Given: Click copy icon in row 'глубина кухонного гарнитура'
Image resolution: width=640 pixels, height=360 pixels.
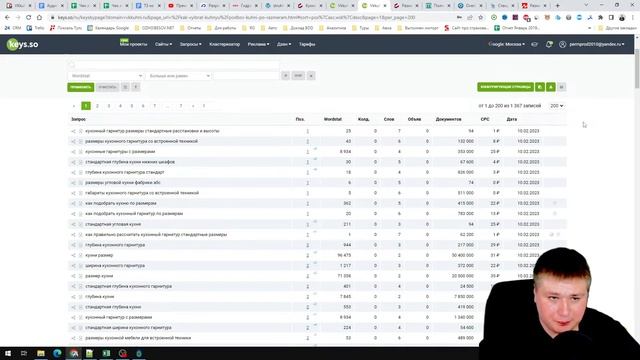Looking at the screenshot, I should [x=80, y=245].
